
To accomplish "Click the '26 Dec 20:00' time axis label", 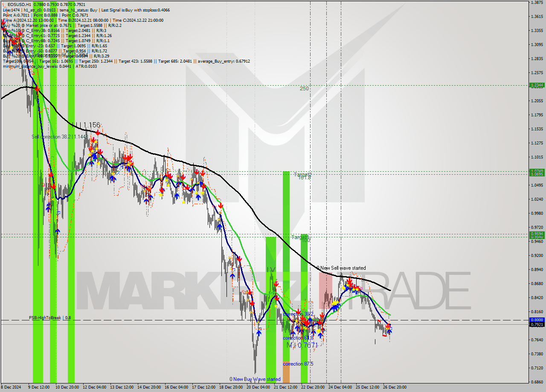I will 394,387.
